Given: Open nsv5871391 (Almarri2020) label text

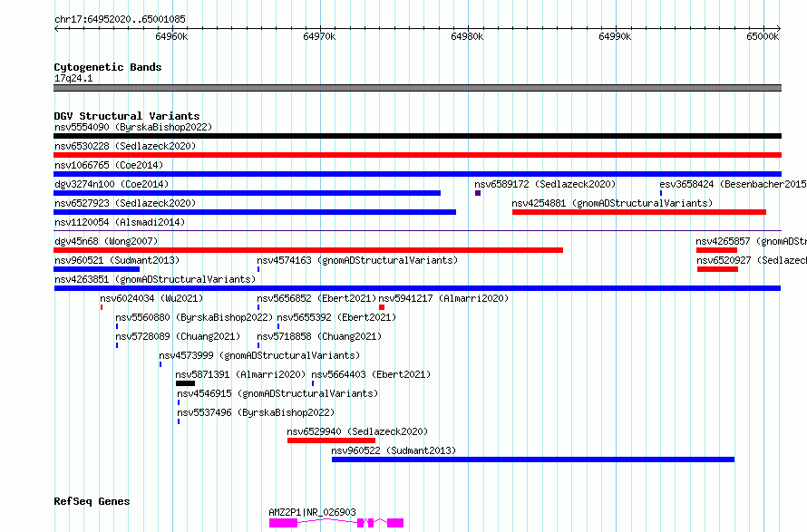Looking at the screenshot, I should tap(240, 374).
